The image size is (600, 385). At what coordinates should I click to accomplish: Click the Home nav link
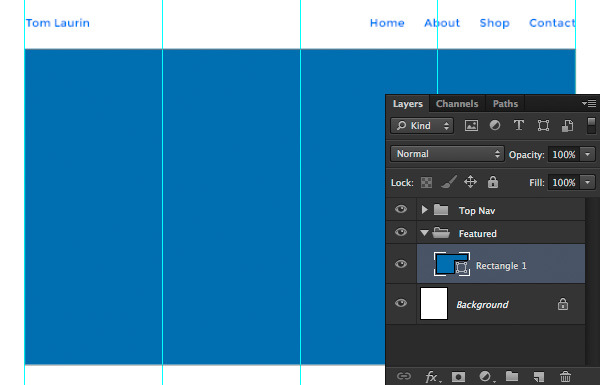387,23
